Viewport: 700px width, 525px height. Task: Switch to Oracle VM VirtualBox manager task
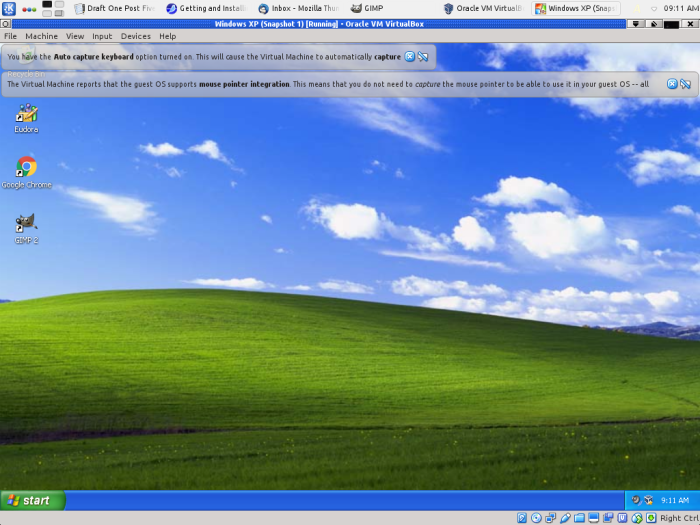pos(483,8)
